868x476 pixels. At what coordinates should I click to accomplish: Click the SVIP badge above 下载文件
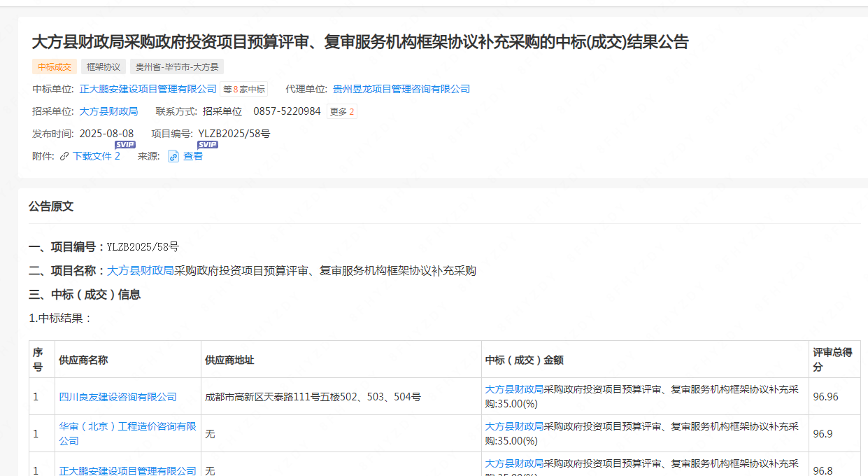tap(125, 145)
